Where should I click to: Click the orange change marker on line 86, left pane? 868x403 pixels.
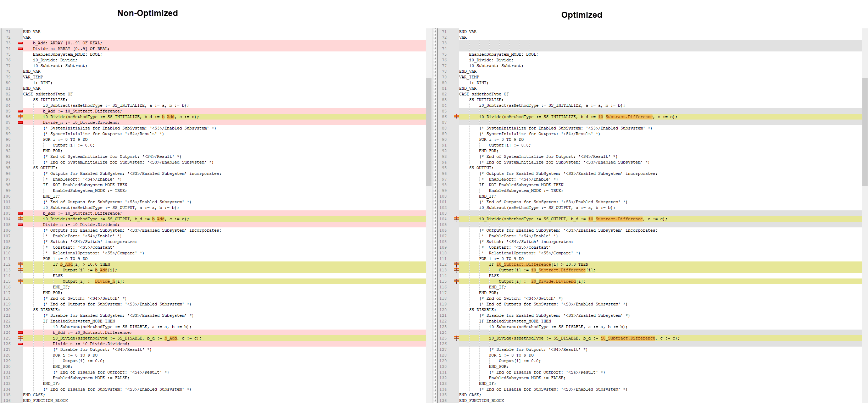pos(20,117)
